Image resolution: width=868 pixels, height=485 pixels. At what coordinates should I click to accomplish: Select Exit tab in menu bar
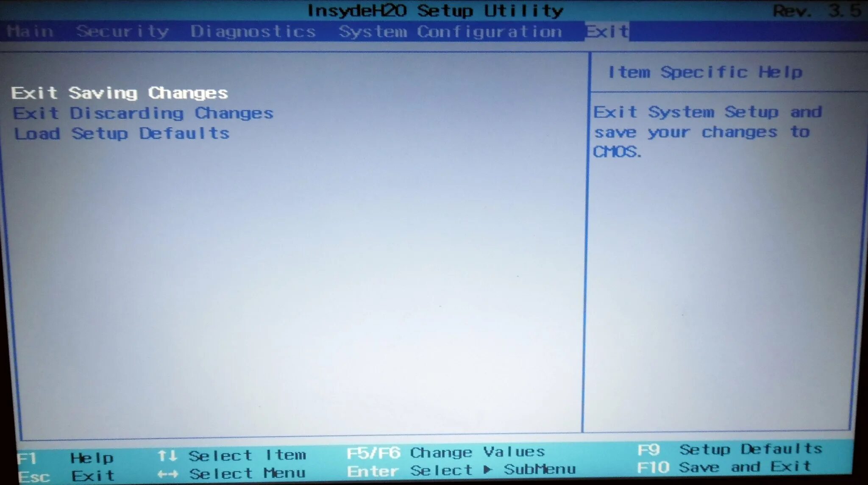pos(607,31)
